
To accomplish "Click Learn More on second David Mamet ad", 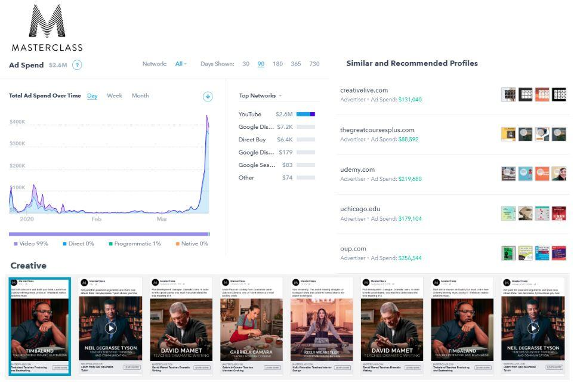I will pyautogui.click(x=412, y=368).
